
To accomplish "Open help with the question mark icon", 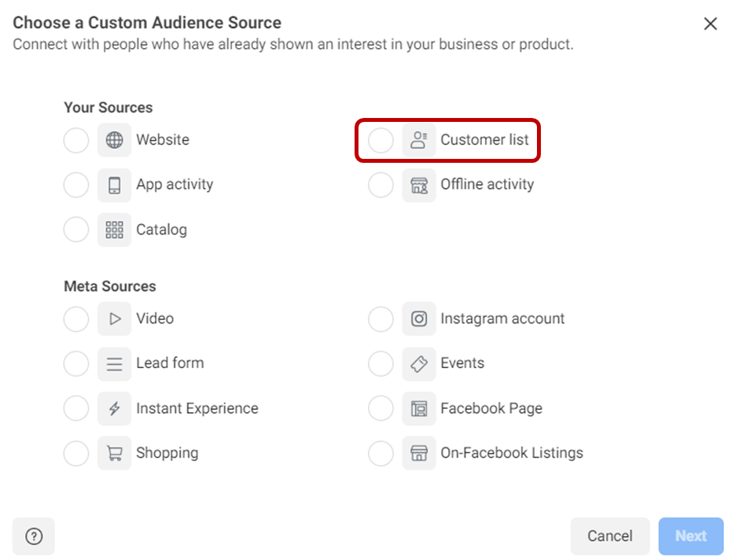I will tap(34, 536).
